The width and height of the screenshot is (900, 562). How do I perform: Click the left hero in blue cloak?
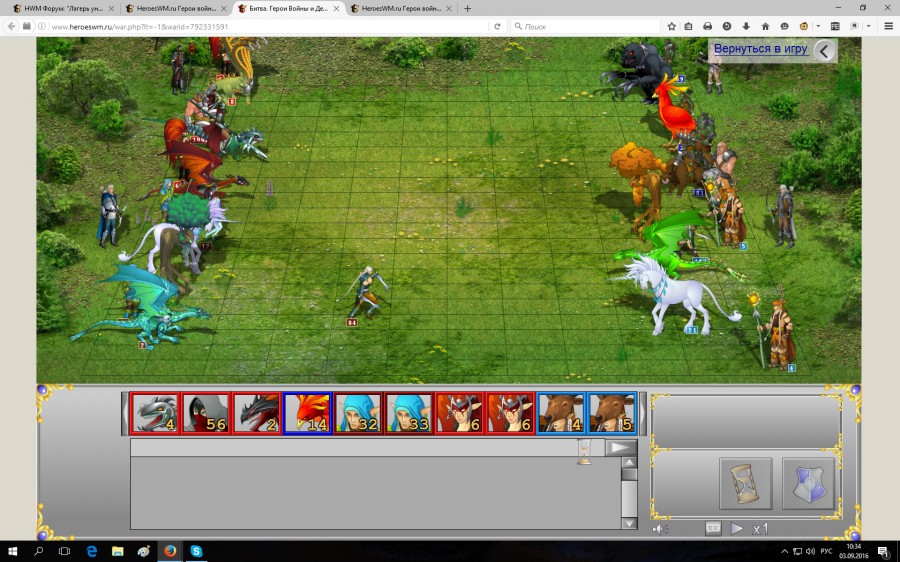click(108, 215)
